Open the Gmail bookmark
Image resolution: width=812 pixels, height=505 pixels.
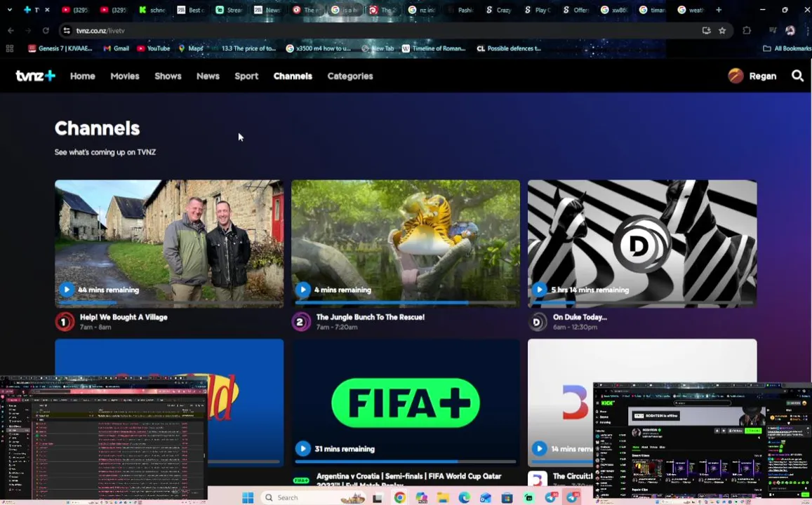coord(116,48)
